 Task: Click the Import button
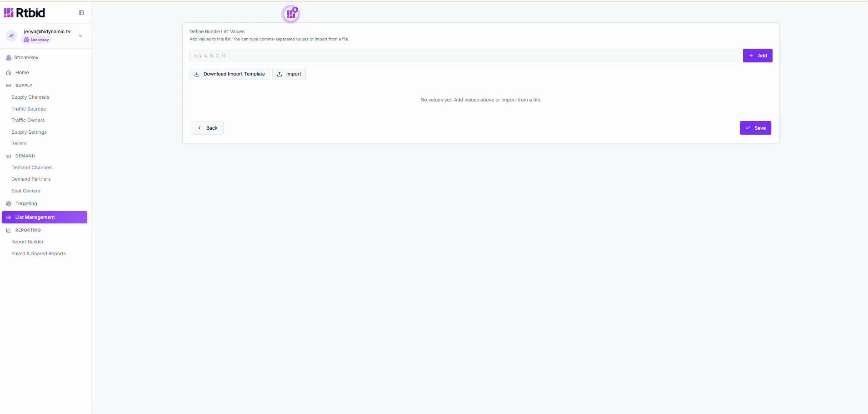tap(289, 74)
